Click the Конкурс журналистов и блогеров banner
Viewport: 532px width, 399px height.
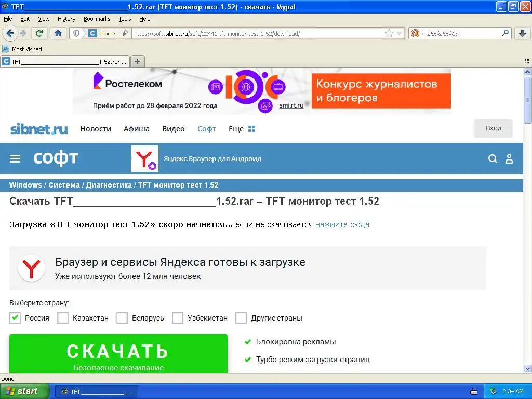pyautogui.click(x=381, y=90)
